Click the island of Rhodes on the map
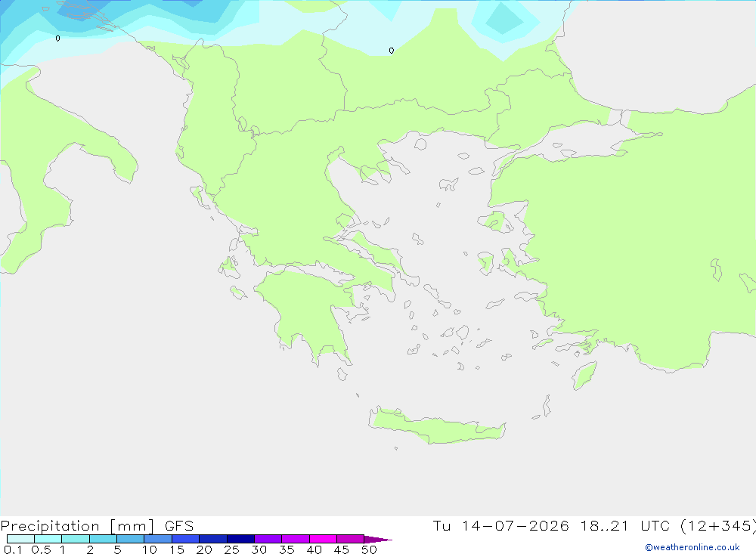The image size is (756, 554). coord(584,375)
